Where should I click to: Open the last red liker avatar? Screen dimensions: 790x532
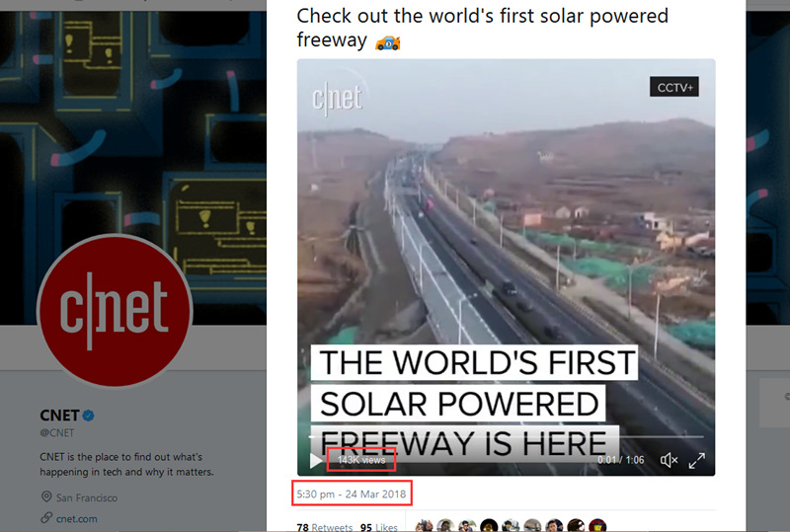597,525
